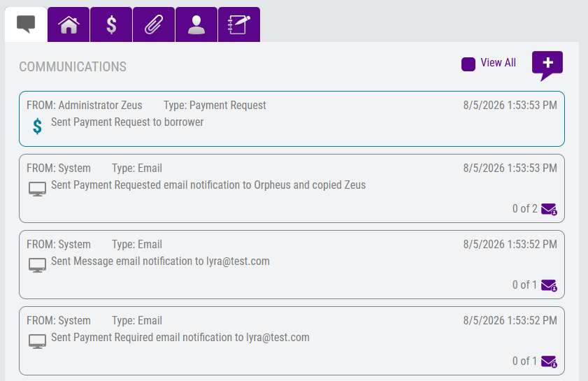
Task: Select the Payment Request from Administrator Zeus
Action: (x=292, y=119)
